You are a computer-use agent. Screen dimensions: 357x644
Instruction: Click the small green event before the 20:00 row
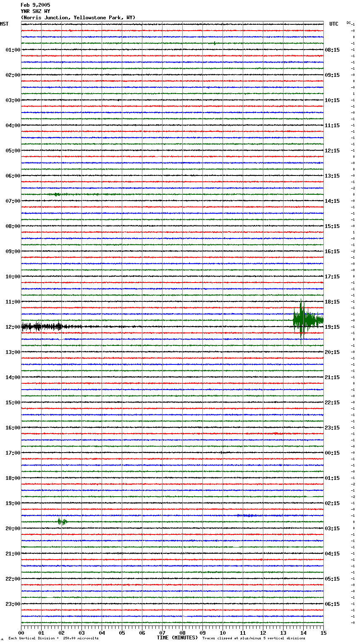[62, 522]
